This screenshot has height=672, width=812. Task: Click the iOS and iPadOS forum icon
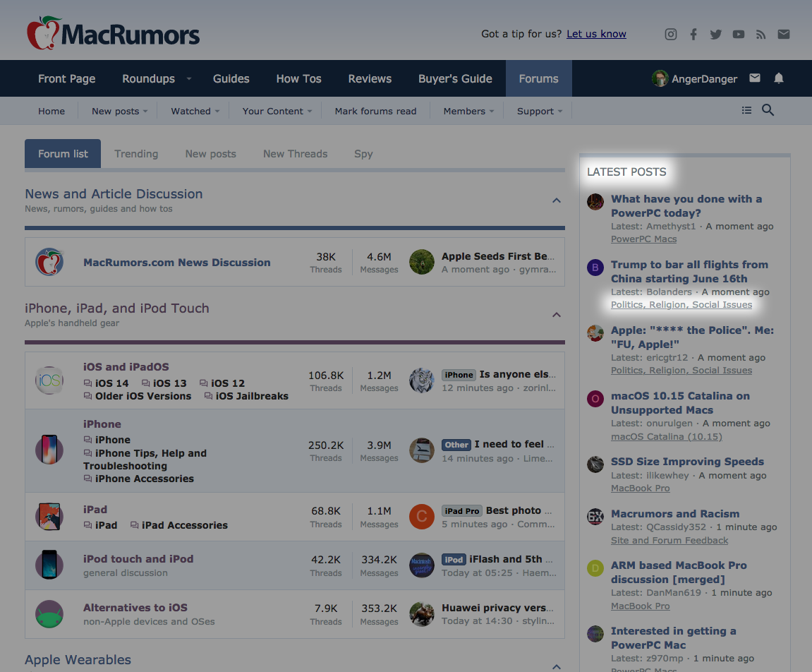pyautogui.click(x=49, y=380)
